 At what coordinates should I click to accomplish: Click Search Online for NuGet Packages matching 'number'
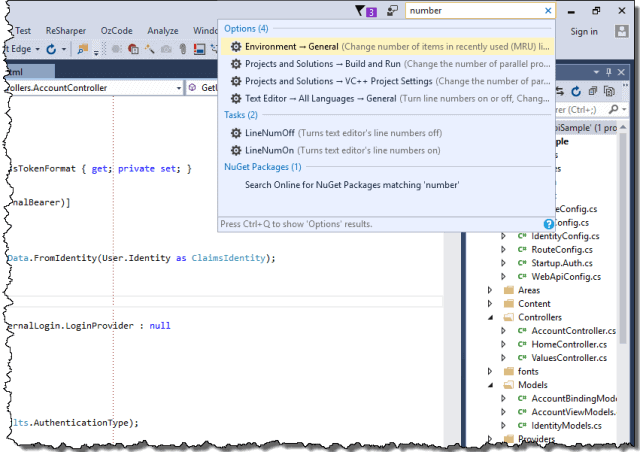click(x=352, y=185)
